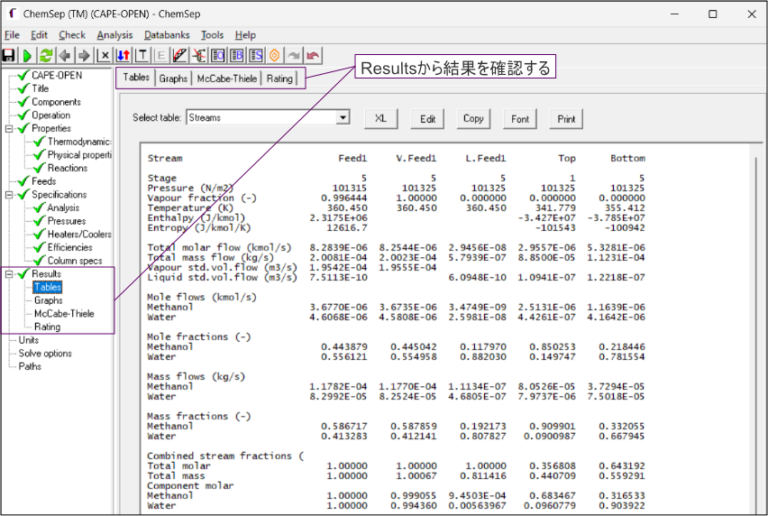Switch to the Rating tab

click(279, 78)
